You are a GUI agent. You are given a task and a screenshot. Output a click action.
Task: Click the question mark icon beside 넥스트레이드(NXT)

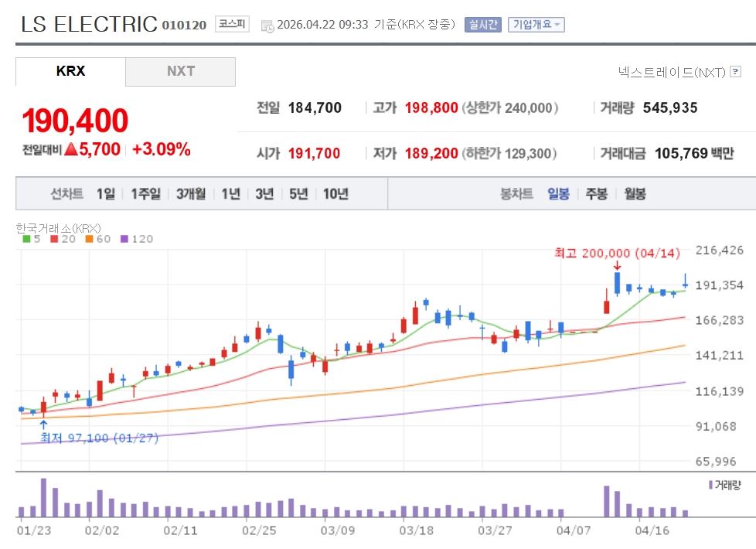736,72
